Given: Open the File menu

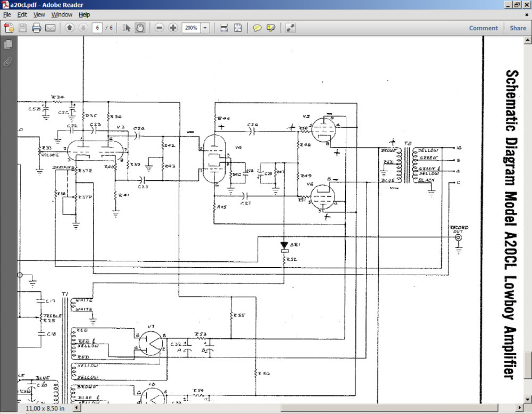Looking at the screenshot, I should (x=7, y=14).
